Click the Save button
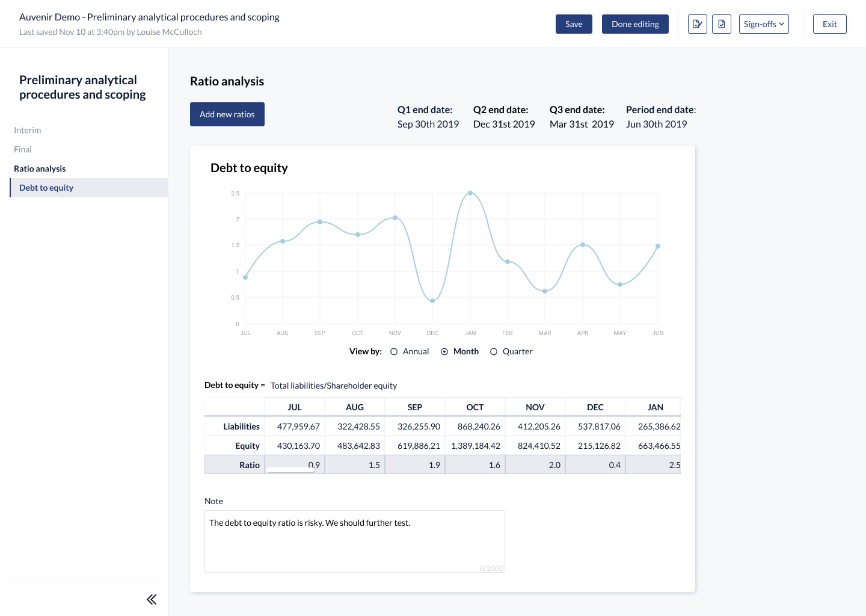The width and height of the screenshot is (866, 616). click(574, 24)
